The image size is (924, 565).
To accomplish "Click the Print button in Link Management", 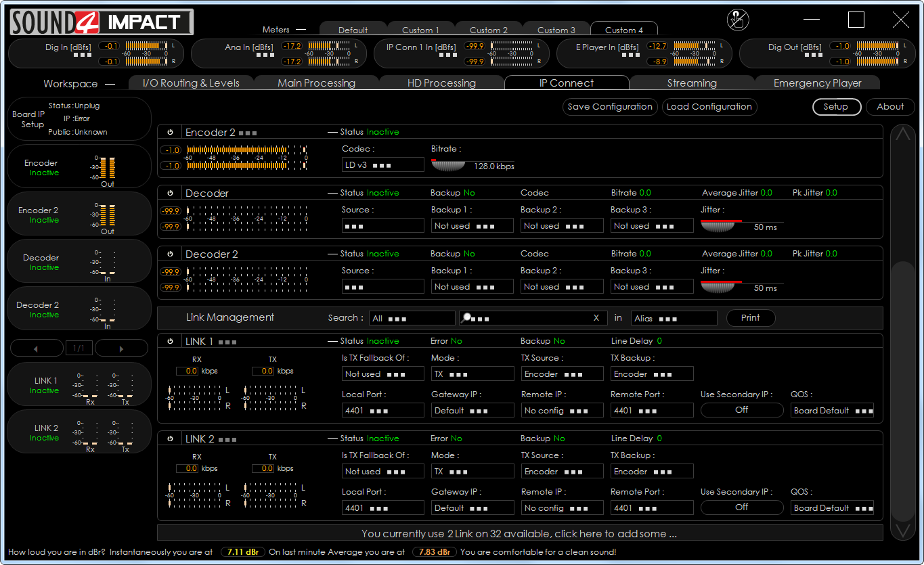I will pyautogui.click(x=751, y=318).
